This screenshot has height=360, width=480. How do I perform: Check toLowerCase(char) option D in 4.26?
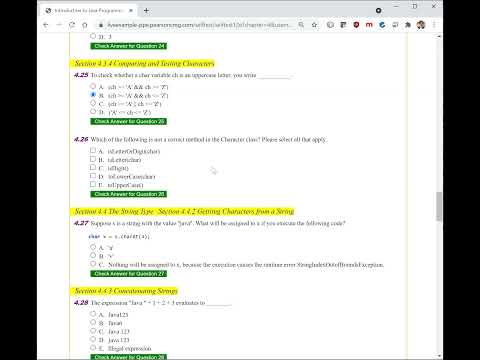coord(93,176)
